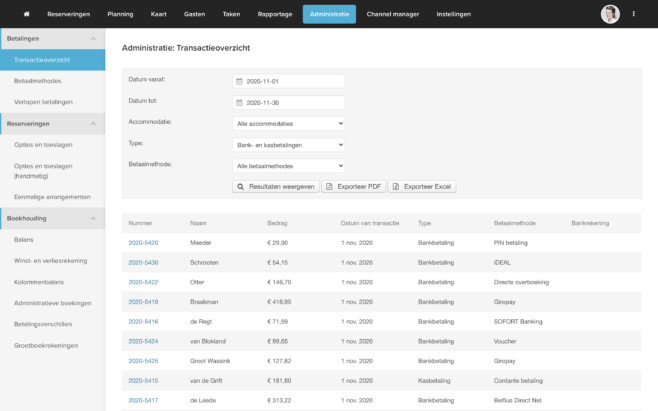Screen dimensions: 658x411
Task: Collapse the Boekhouding sidebar section
Action: (x=93, y=217)
